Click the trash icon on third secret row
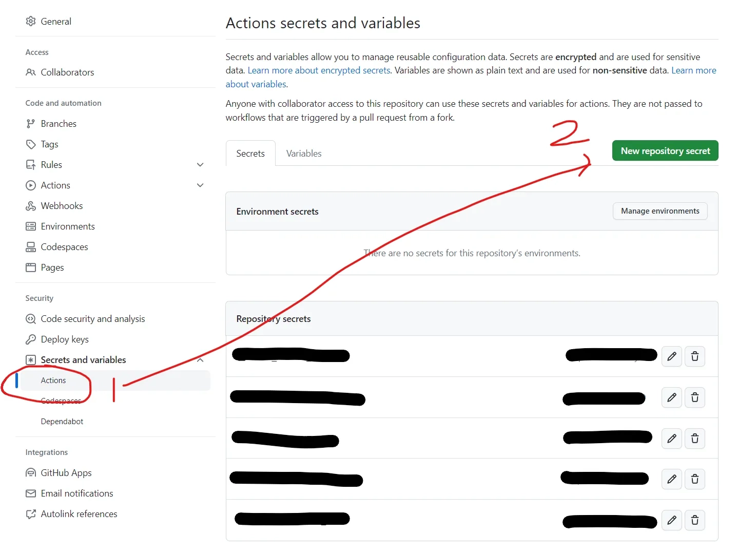Image resolution: width=756 pixels, height=552 pixels. click(695, 439)
